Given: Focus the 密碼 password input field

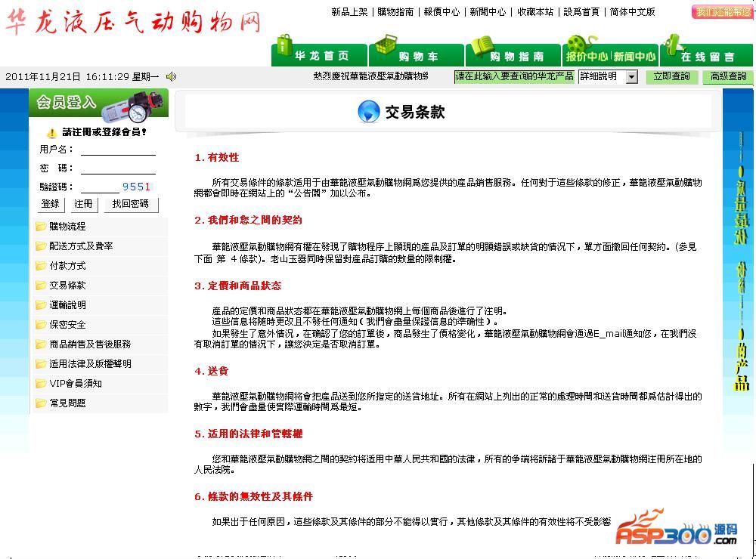Looking at the screenshot, I should (x=118, y=168).
